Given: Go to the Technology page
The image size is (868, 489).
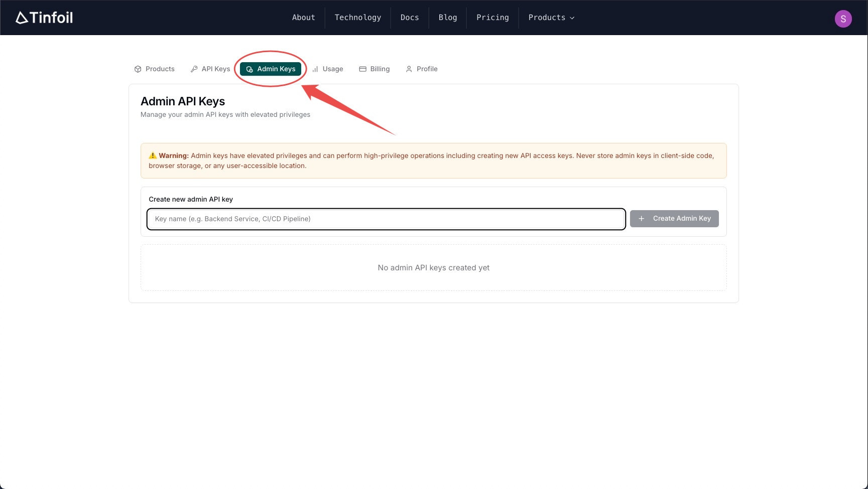Looking at the screenshot, I should (358, 18).
